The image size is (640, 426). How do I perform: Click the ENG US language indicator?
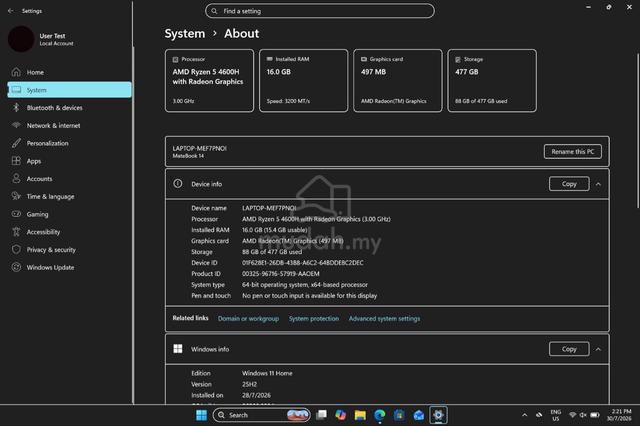point(556,415)
